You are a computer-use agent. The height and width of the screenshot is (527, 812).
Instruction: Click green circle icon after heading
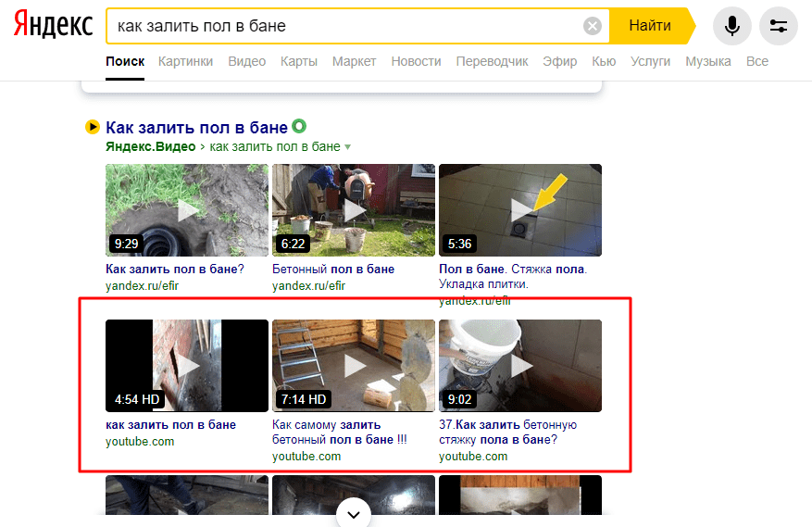299,127
